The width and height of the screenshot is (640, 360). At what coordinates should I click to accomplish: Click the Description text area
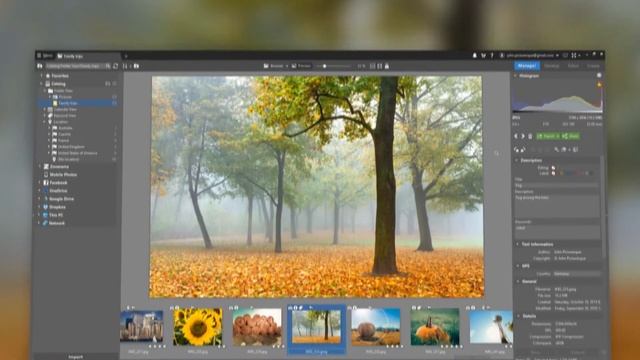tap(557, 206)
